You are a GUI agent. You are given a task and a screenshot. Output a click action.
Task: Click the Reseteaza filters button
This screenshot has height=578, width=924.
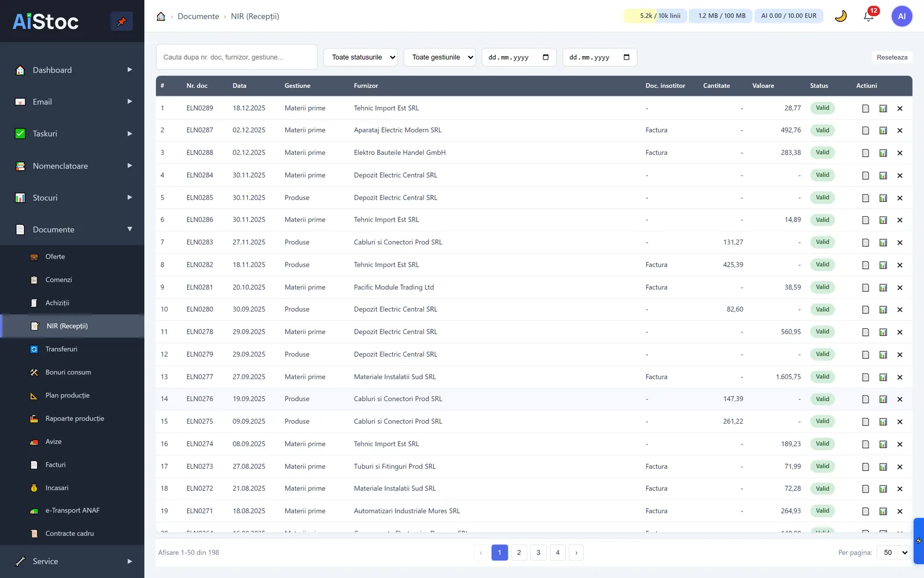point(892,57)
